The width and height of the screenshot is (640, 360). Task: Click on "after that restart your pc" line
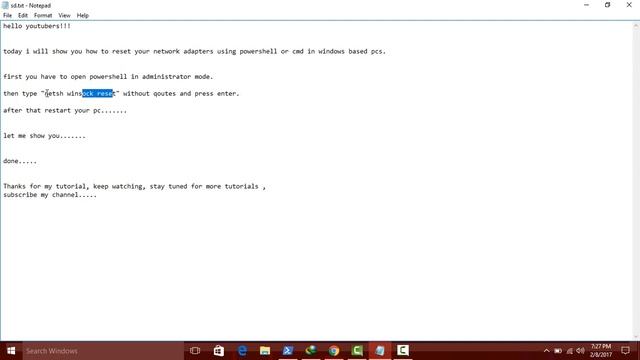[x=65, y=111]
